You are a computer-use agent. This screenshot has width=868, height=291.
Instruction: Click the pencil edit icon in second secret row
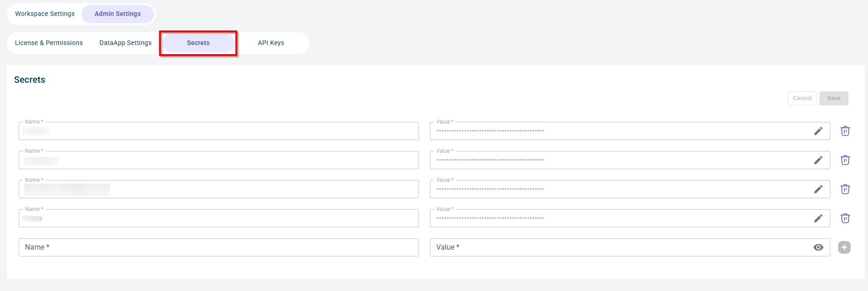(818, 160)
